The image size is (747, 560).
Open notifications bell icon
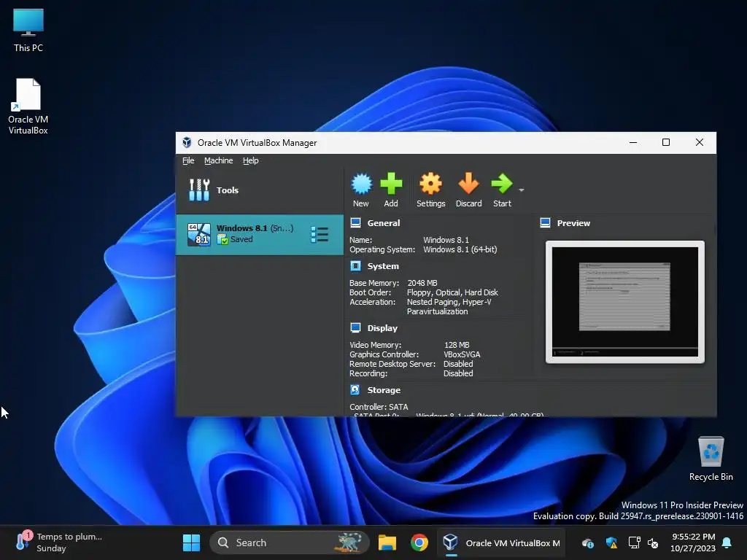727,542
